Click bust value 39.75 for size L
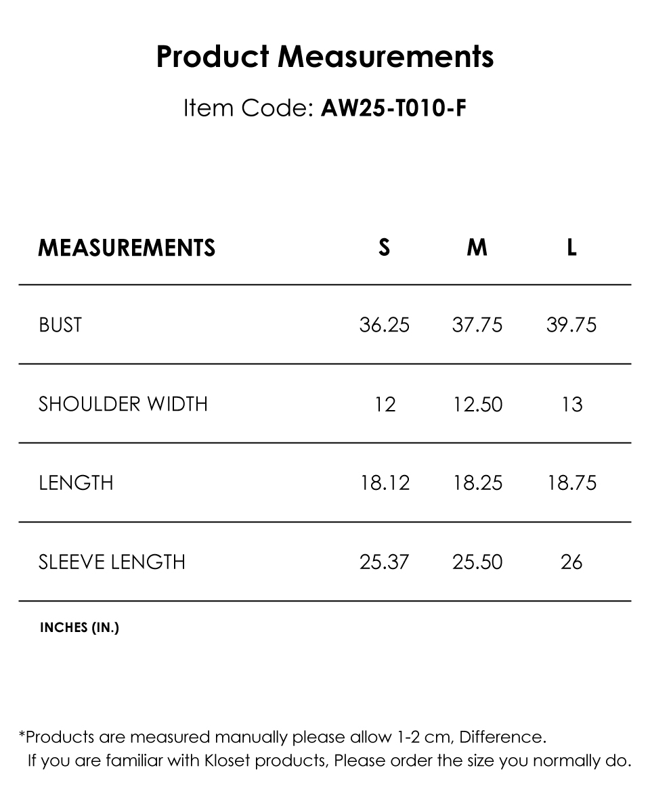The width and height of the screenshot is (650, 812). point(571,325)
